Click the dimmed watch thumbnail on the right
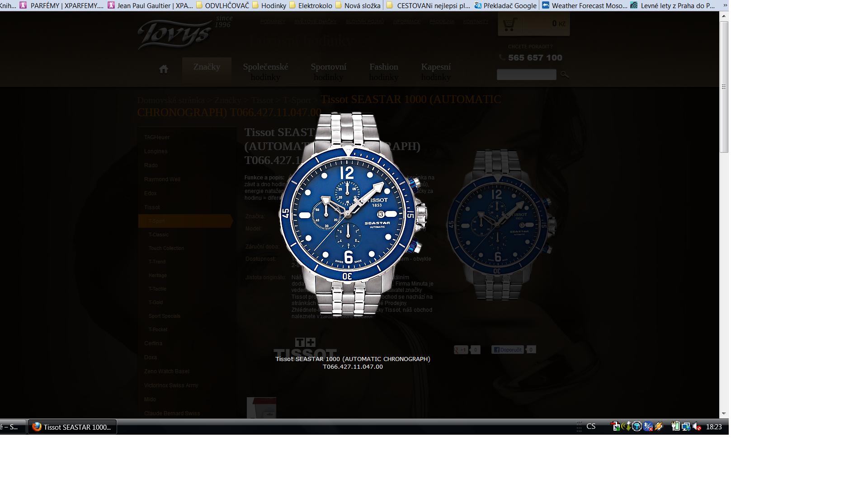Image resolution: width=868 pixels, height=488 pixels. point(500,225)
